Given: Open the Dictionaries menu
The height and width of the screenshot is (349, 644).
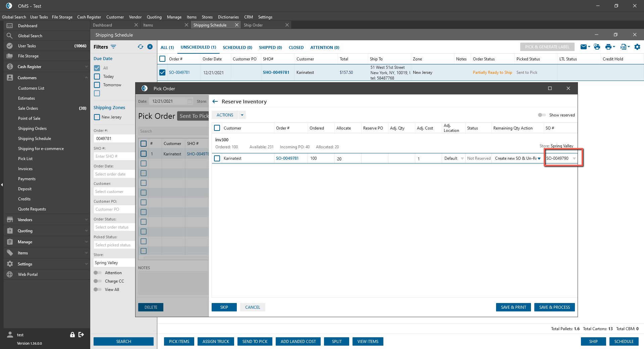Looking at the screenshot, I should (228, 17).
